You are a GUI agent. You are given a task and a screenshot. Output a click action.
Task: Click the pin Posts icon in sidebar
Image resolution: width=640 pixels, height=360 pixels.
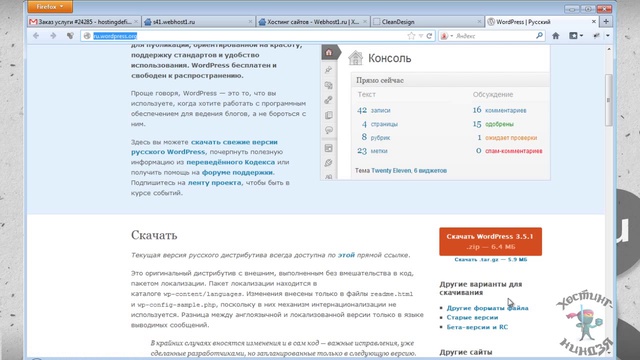click(x=329, y=70)
